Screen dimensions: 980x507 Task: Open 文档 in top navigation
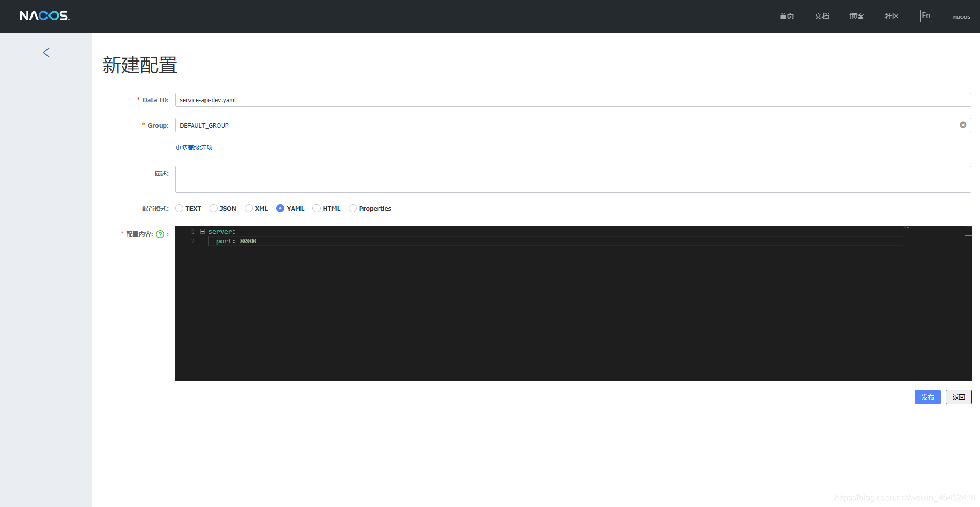[x=822, y=16]
